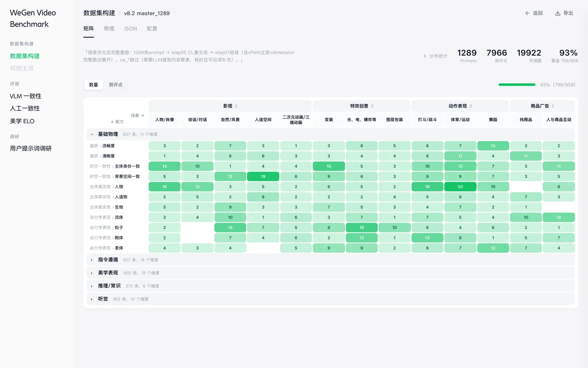Open the 配置 tab
The width and height of the screenshot is (588, 368).
click(152, 29)
